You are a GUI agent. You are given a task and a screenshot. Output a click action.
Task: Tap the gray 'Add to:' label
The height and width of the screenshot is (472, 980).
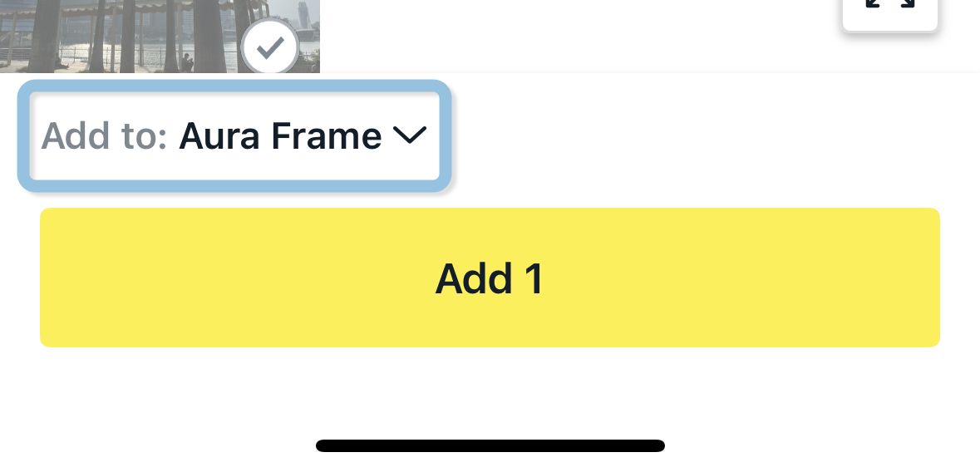tap(105, 135)
